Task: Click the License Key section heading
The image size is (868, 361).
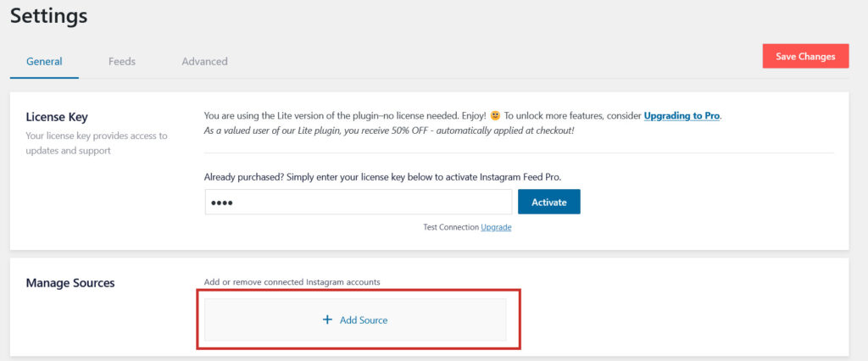Action: (57, 117)
